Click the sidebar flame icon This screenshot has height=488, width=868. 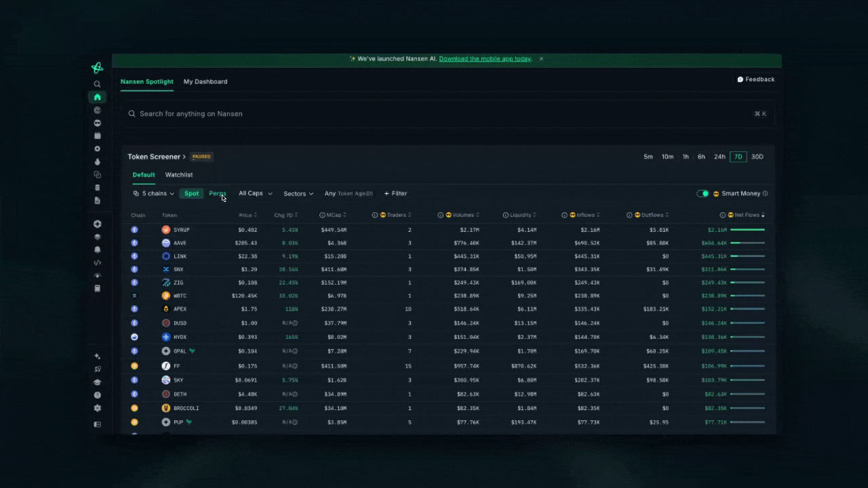point(97,162)
